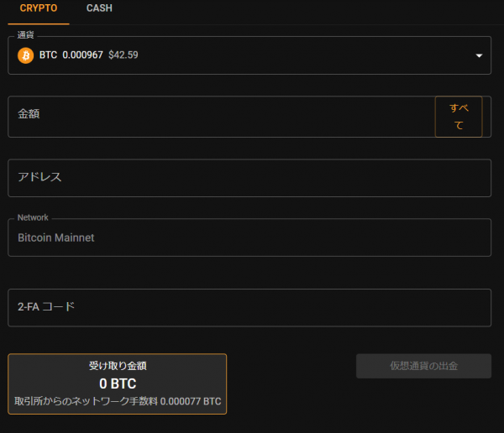Image resolution: width=504 pixels, height=433 pixels.
Task: Click the BTC ticker text in selector
Action: click(48, 55)
